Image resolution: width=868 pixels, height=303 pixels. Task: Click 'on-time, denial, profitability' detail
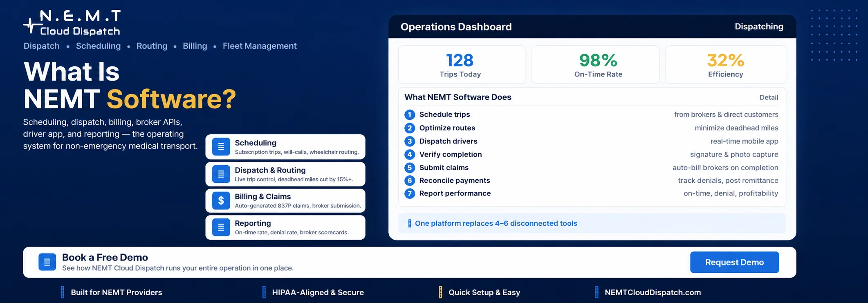(731, 193)
